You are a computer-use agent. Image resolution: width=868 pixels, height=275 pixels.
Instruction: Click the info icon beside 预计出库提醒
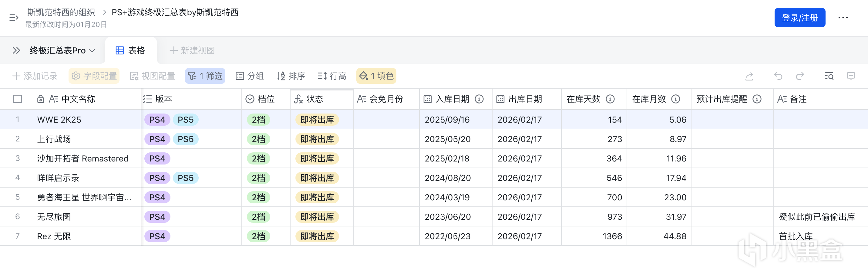(x=757, y=99)
